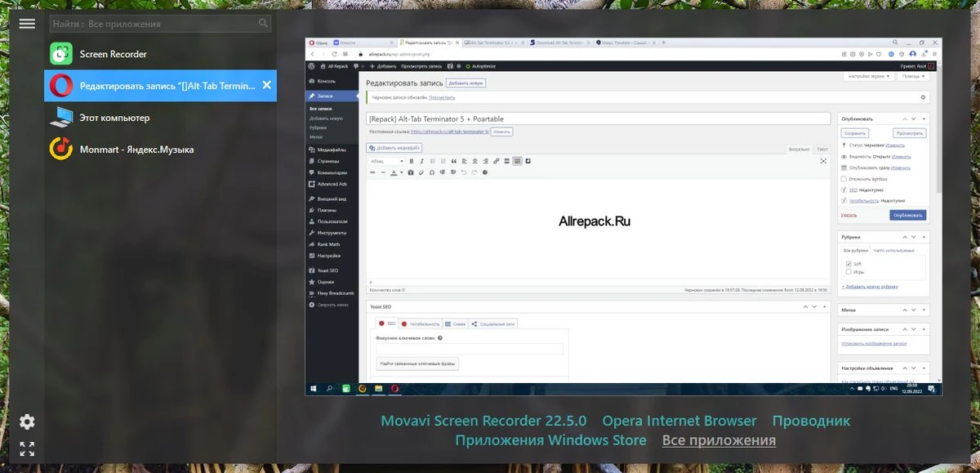The height and width of the screenshot is (473, 980).
Task: Click the bulleted list icon in preview editor
Action: pyautogui.click(x=433, y=162)
